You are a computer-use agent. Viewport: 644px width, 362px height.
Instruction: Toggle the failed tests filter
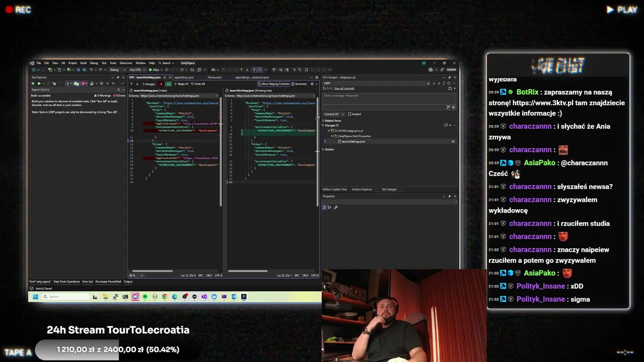pos(84,83)
